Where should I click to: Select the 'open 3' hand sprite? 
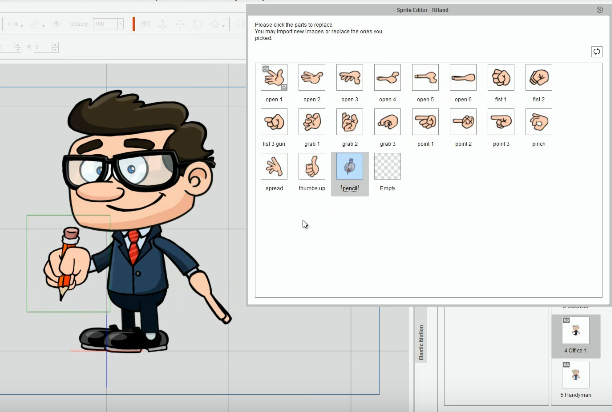350,77
